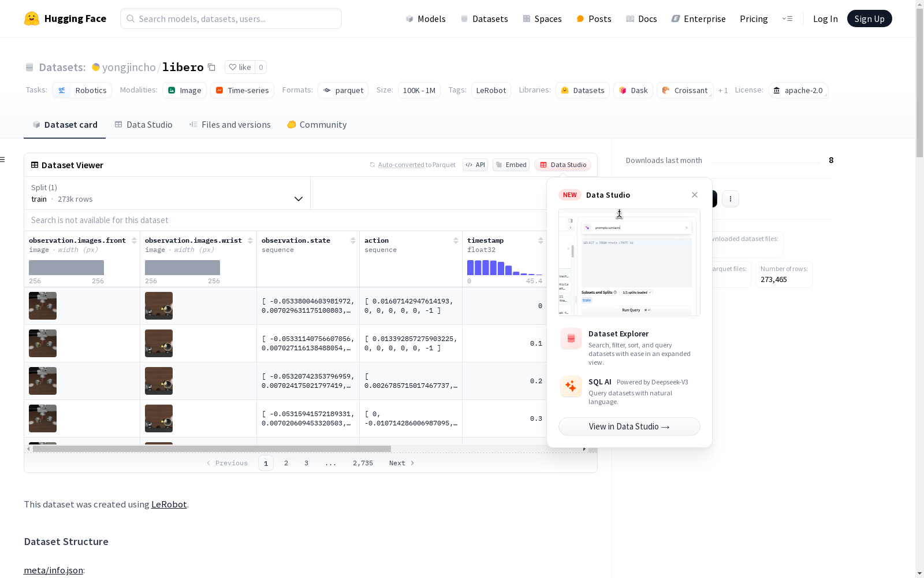Viewport: 924px width, 578px height.
Task: Open wrist image thumbnail in timestamp 0.1 row
Action: point(159,343)
